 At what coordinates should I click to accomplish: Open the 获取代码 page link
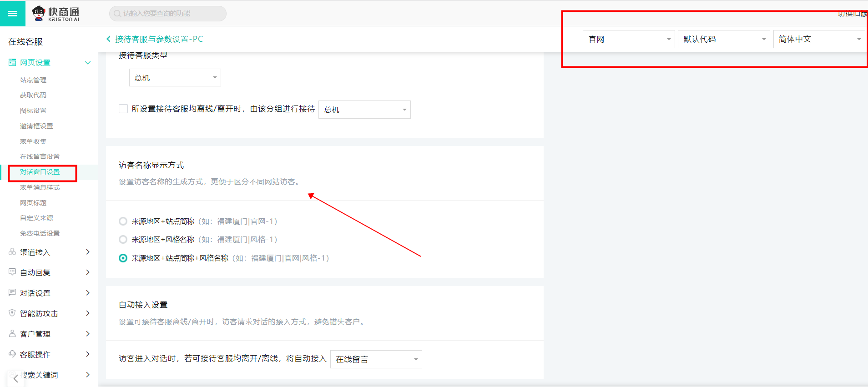pyautogui.click(x=33, y=95)
